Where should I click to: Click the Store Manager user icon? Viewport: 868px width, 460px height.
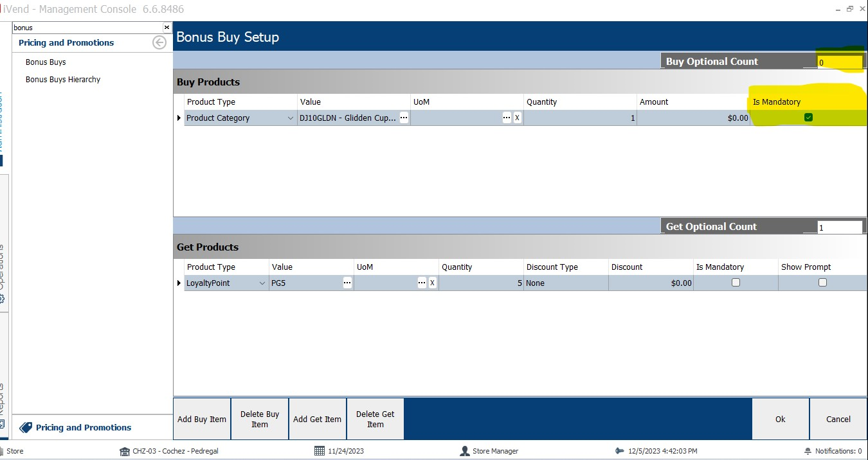coord(464,451)
